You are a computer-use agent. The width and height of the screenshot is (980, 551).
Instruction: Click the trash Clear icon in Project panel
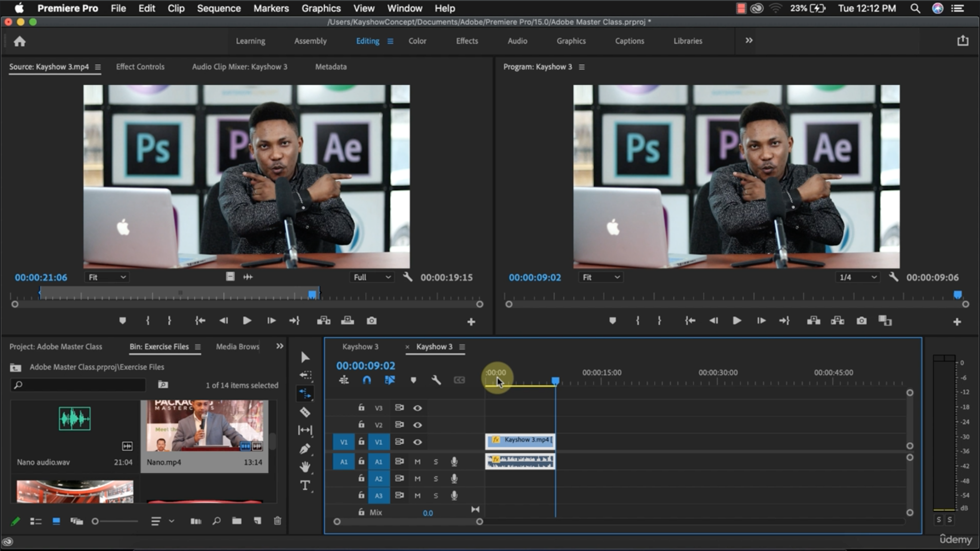point(277,521)
